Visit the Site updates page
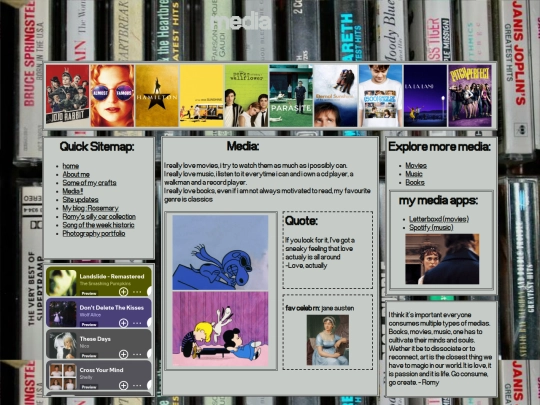This screenshot has width=540, height=405. click(x=80, y=199)
